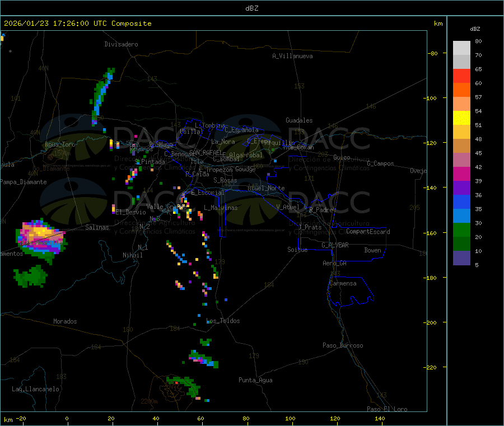Click the elongated blue-green echo band below Divisadero

(101, 96)
